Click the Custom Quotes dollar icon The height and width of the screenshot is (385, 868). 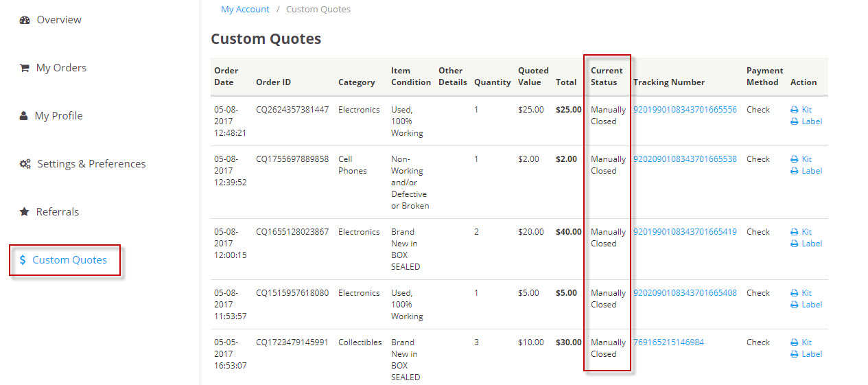click(23, 260)
